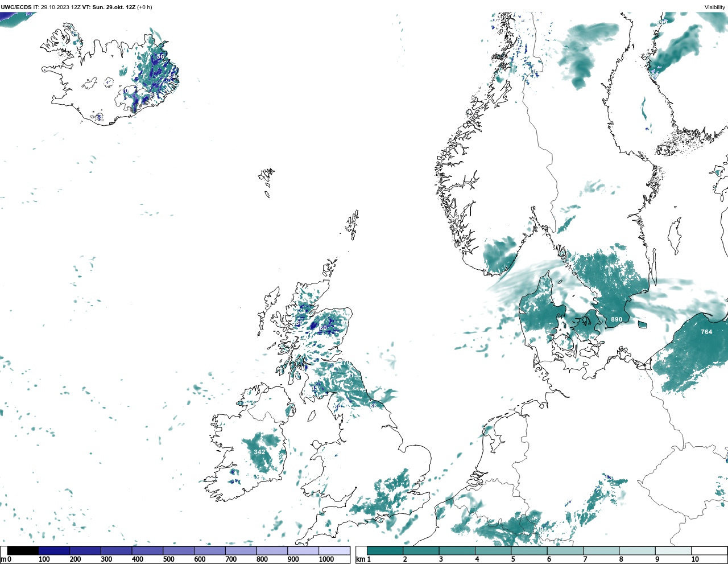Select the 4–5 km teal legend swatch
Image resolution: width=728 pixels, height=564 pixels.
(x=493, y=550)
